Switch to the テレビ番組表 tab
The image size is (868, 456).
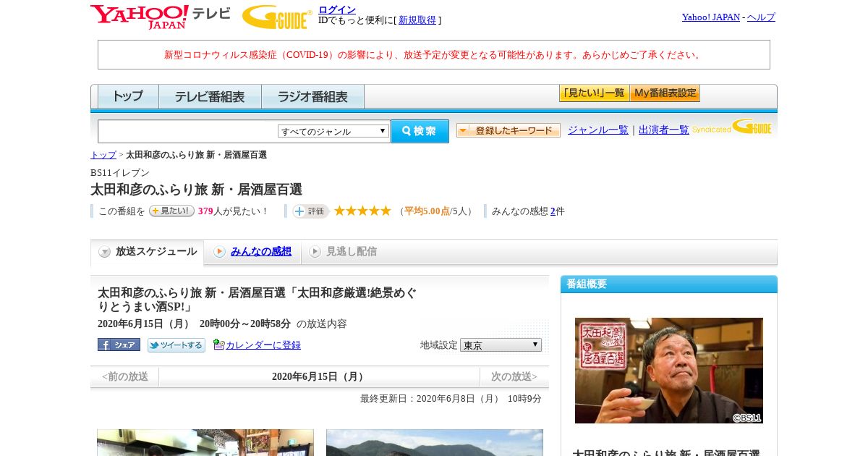pyautogui.click(x=210, y=96)
